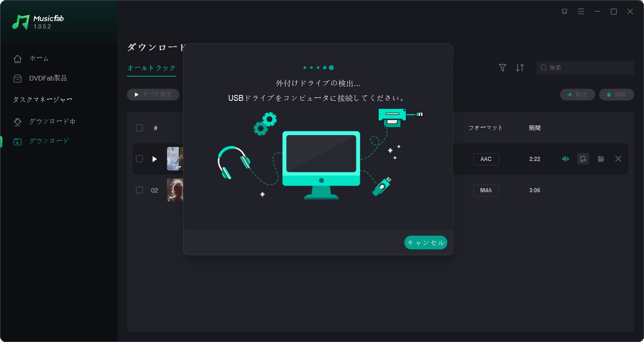
Task: Click the downloaded folder icon in sidebar
Action: (x=18, y=141)
